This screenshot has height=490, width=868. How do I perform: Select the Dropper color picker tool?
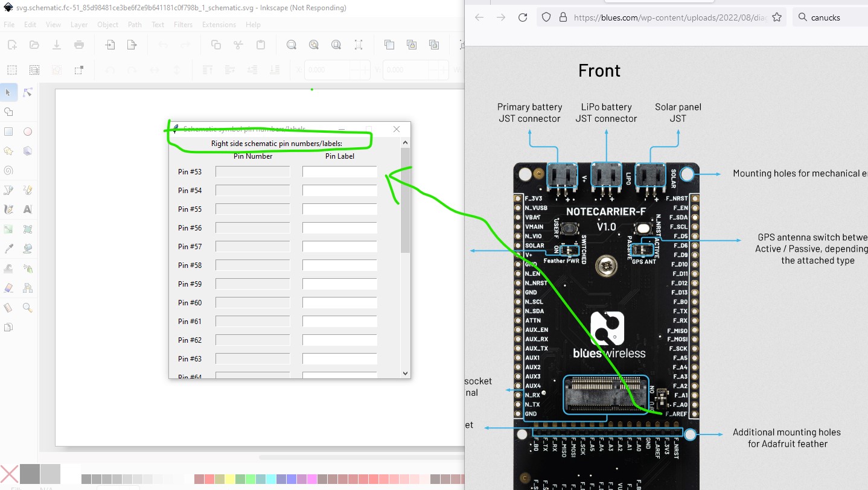[8, 249]
